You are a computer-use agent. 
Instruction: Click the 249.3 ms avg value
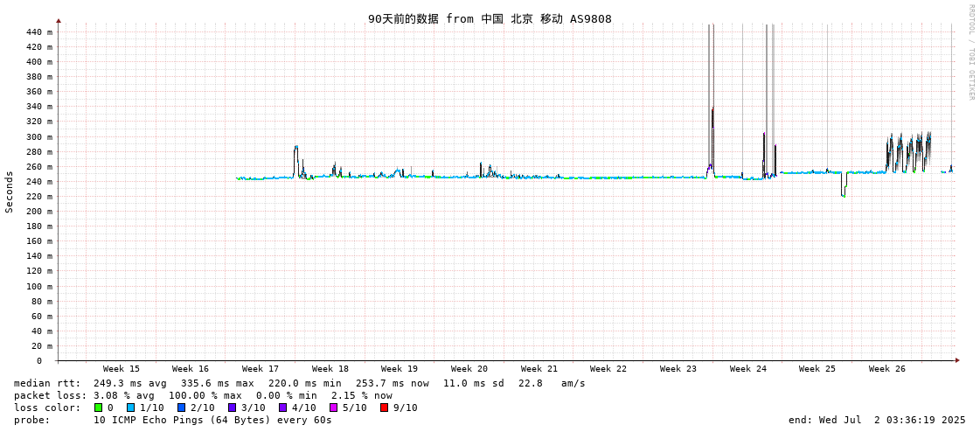130,383
